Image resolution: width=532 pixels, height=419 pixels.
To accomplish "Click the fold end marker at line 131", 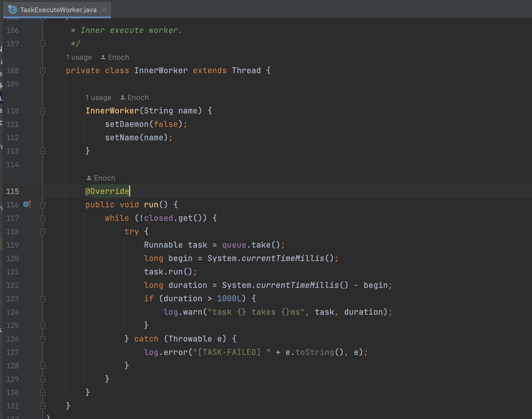I will pyautogui.click(x=43, y=406).
